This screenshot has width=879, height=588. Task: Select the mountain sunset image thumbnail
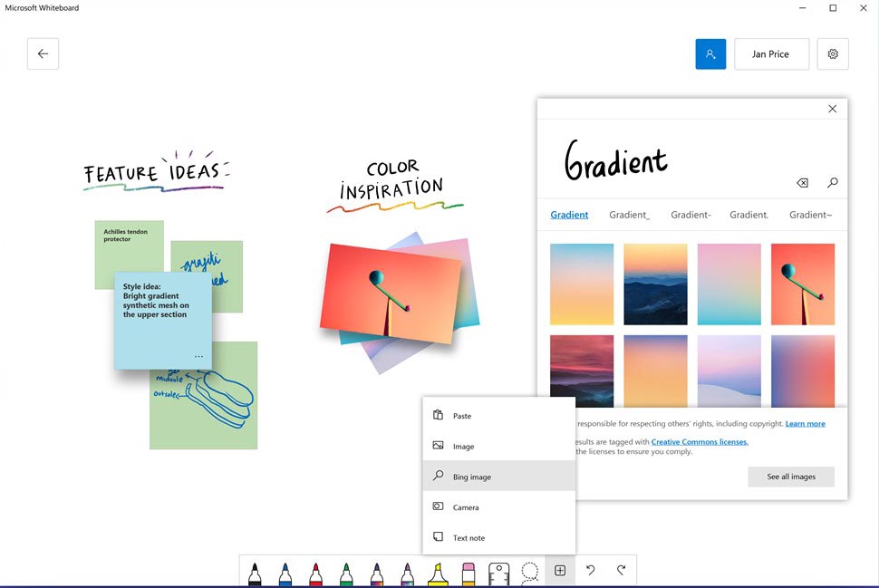click(655, 284)
